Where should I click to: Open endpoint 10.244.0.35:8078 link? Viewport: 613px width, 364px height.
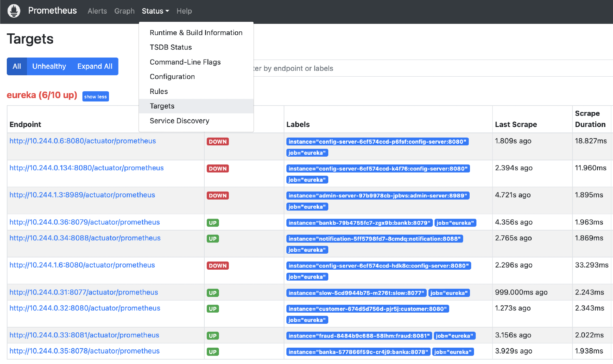tap(84, 351)
